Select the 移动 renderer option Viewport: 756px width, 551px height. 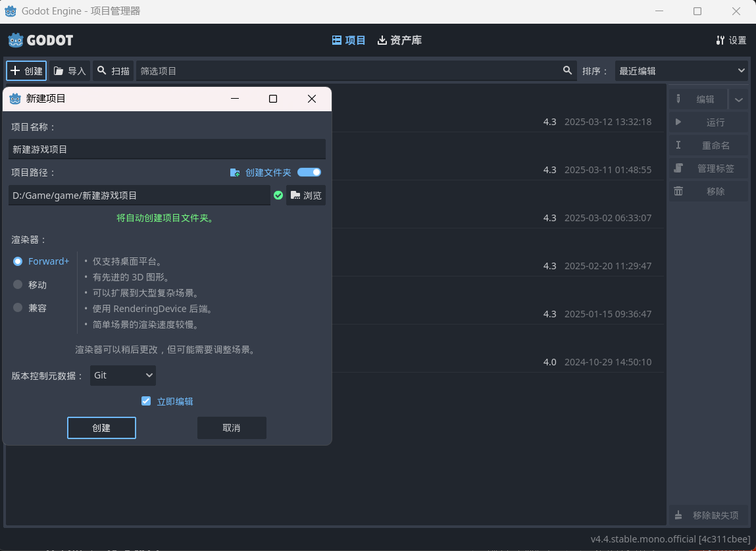(x=30, y=284)
